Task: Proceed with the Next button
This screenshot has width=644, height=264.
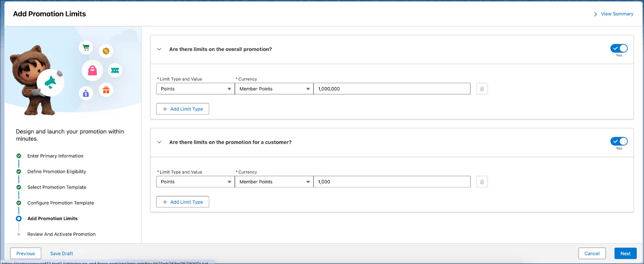Action: 625,254
